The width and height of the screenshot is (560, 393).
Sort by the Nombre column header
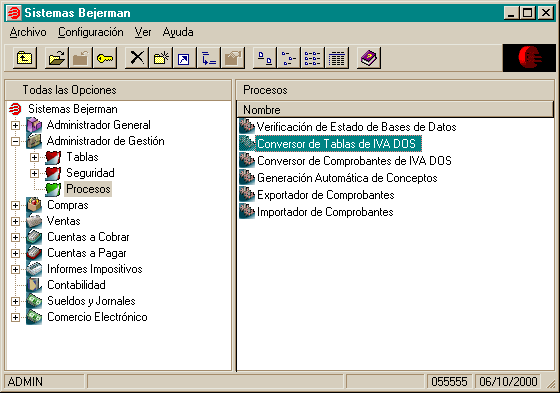pyautogui.click(x=395, y=110)
